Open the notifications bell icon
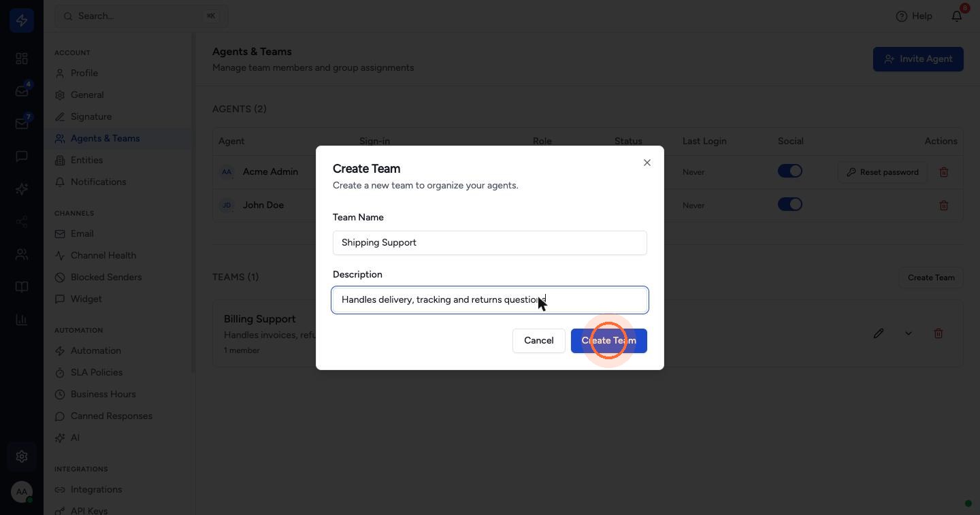 (x=957, y=16)
